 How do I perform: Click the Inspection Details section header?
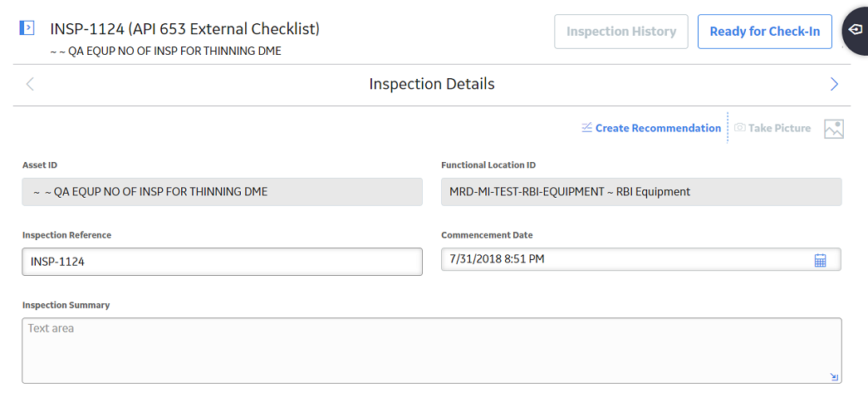click(432, 84)
